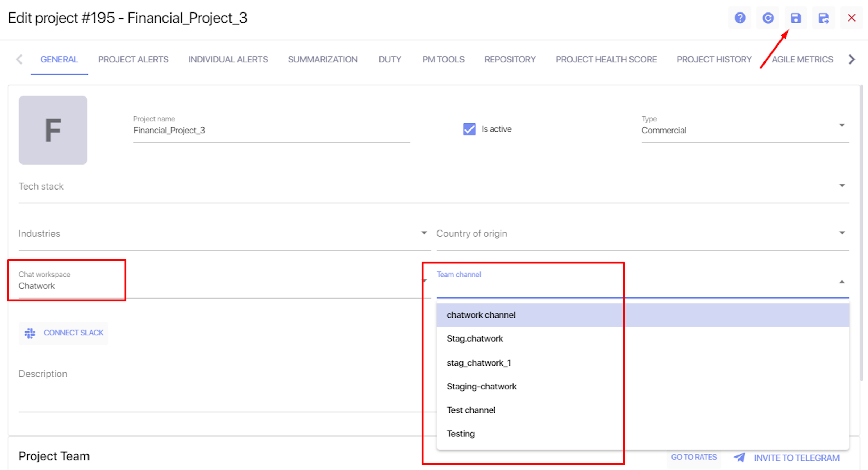Open the Individual Alerts tab

228,59
